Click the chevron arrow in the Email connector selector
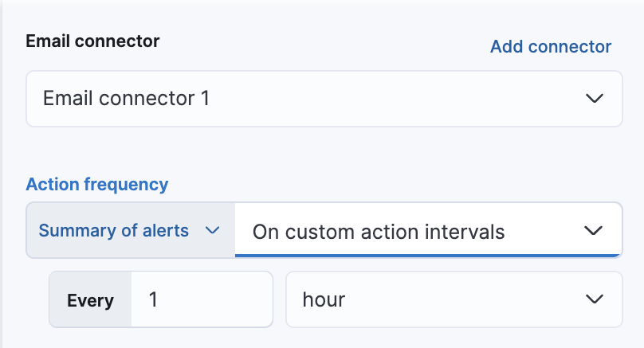This screenshot has height=348, width=644. pos(594,99)
